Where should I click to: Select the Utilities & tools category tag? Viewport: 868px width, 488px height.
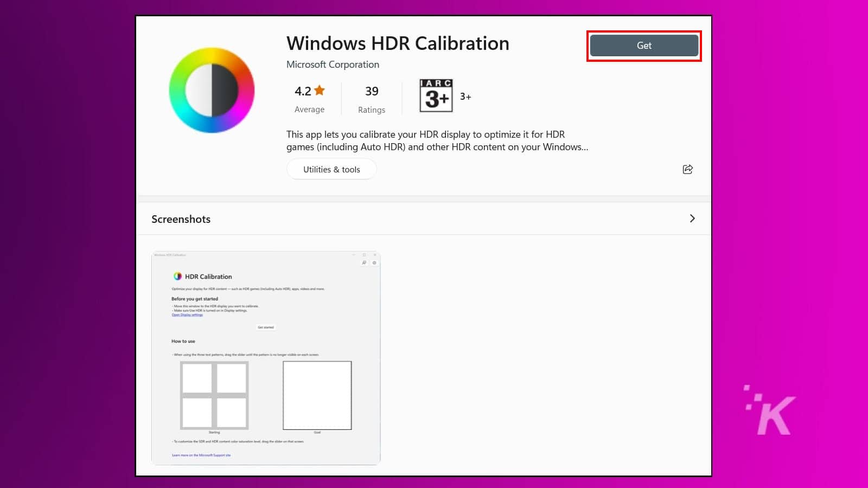(x=331, y=169)
